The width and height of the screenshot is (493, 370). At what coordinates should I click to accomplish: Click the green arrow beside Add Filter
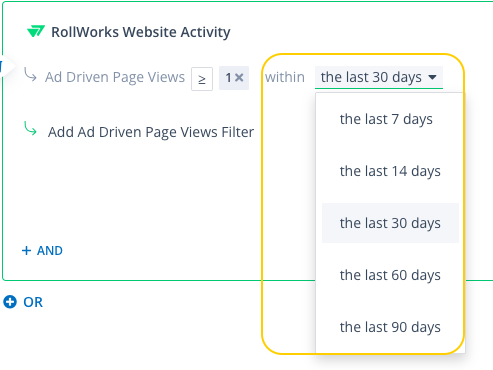point(30,129)
